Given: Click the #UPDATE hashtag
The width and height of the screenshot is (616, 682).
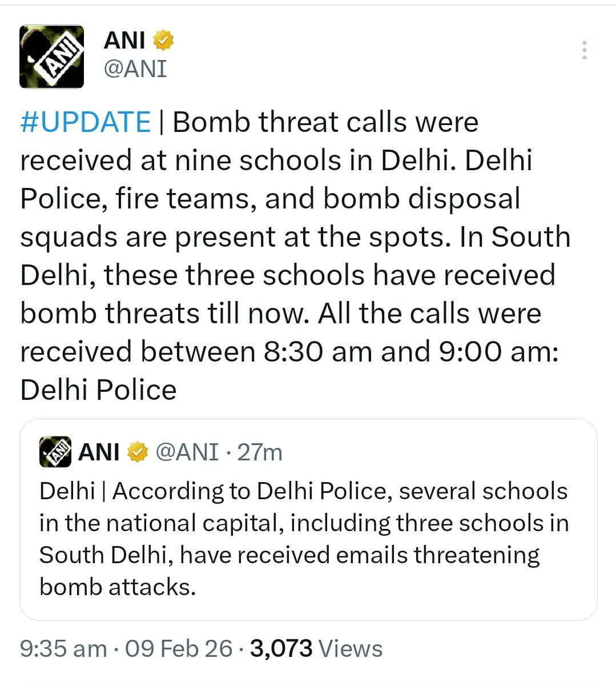Looking at the screenshot, I should (86, 122).
